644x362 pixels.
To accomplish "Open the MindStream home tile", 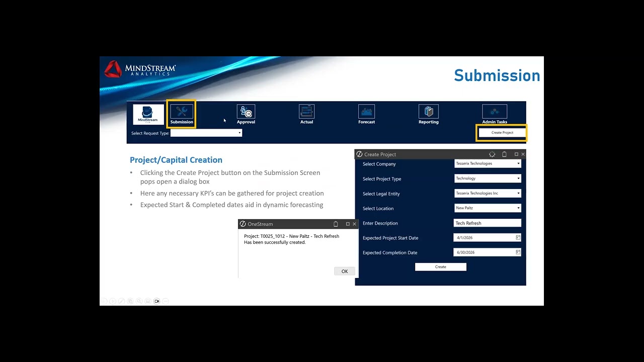I will point(148,114).
